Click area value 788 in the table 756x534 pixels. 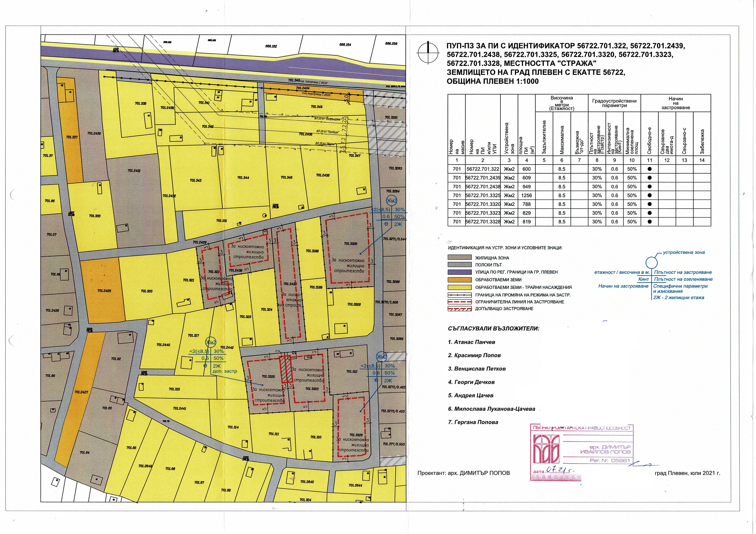coord(526,204)
